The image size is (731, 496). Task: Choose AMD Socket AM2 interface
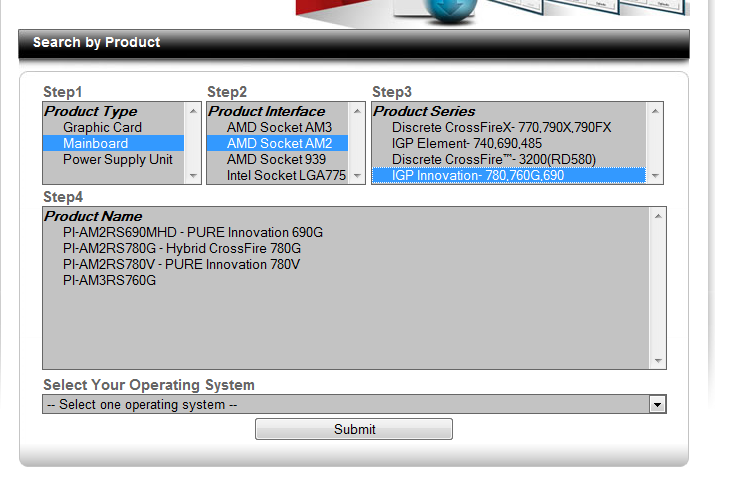[x=278, y=143]
